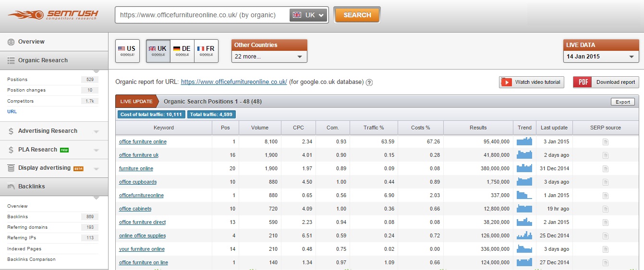Viewport: 644px width, 270px height.
Task: Open Backlinks Comparison report
Action: tap(31, 259)
